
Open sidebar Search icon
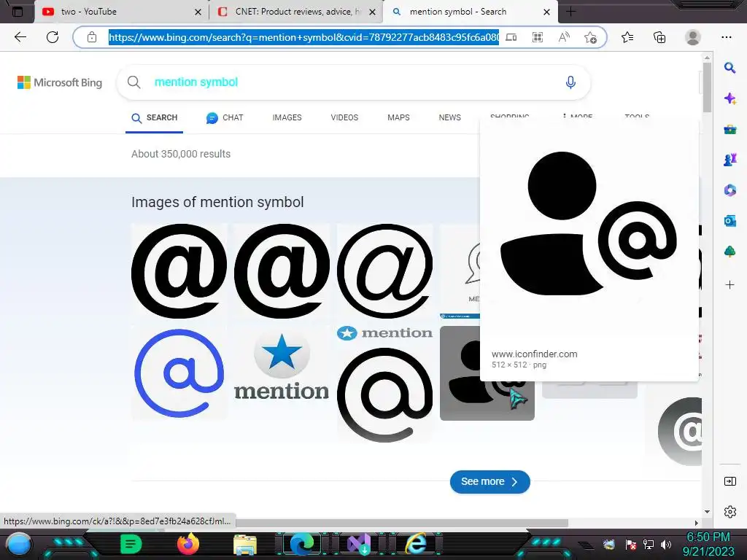click(x=729, y=68)
